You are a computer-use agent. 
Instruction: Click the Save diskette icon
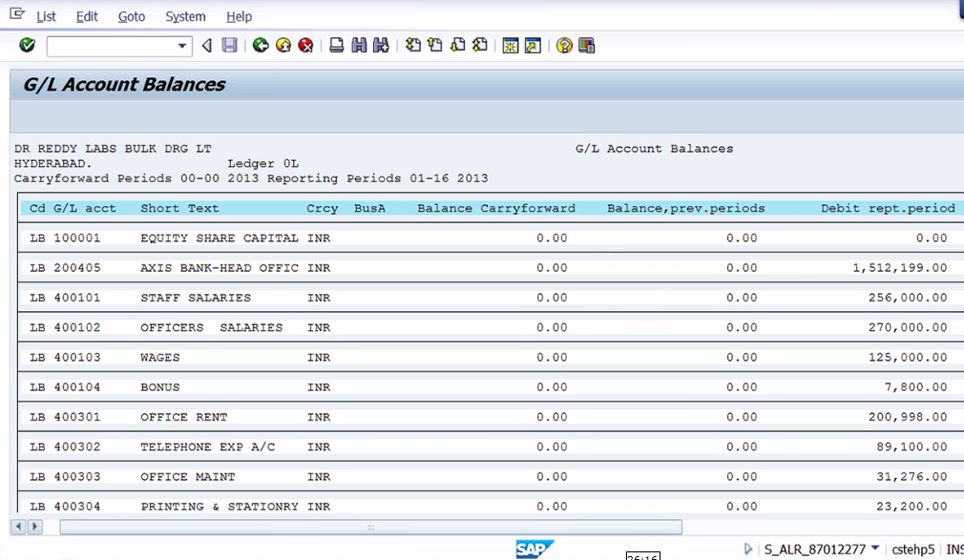tap(229, 46)
